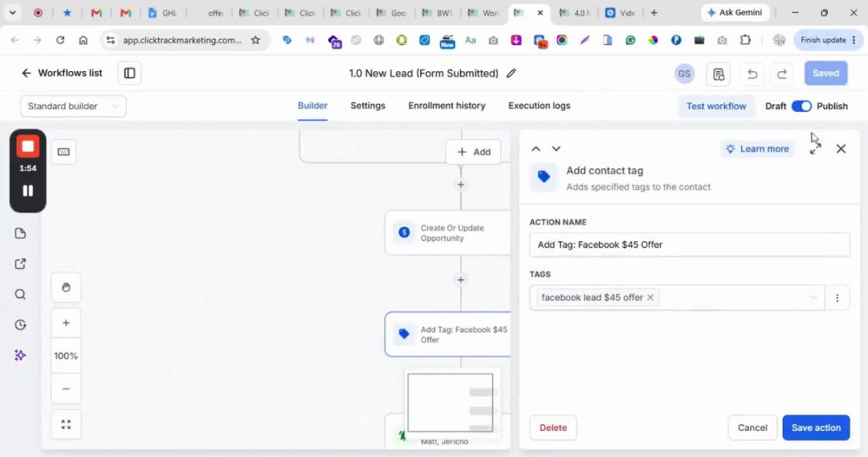Go back to Workflows list
This screenshot has height=457, width=868.
pos(62,73)
